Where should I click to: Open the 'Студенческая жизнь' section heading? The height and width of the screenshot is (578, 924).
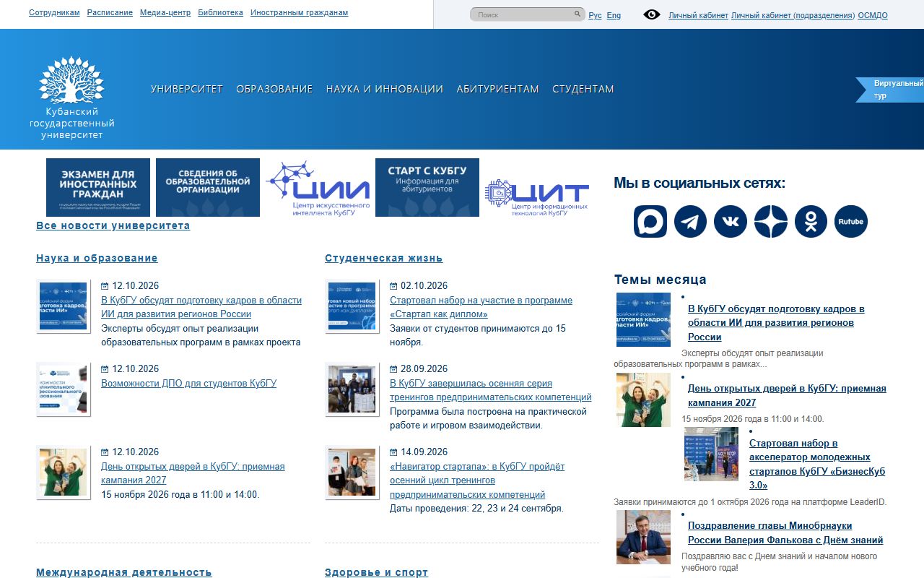pyautogui.click(x=384, y=258)
